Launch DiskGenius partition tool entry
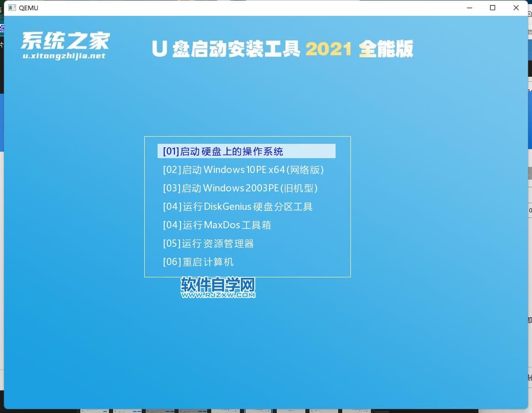This screenshot has width=532, height=413. pos(237,207)
